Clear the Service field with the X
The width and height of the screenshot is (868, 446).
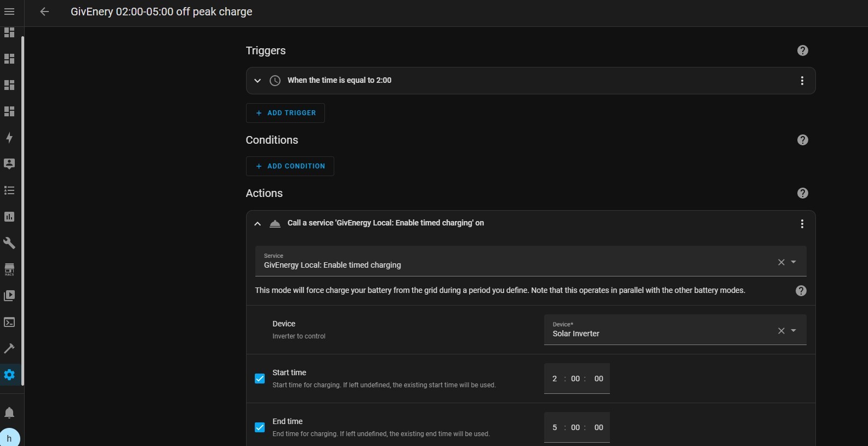point(781,262)
